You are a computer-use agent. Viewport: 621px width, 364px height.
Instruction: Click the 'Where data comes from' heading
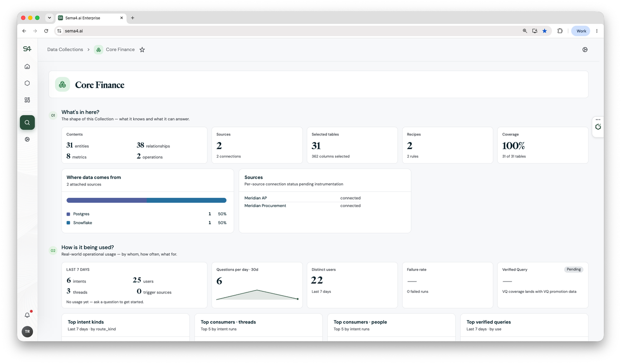[94, 177]
